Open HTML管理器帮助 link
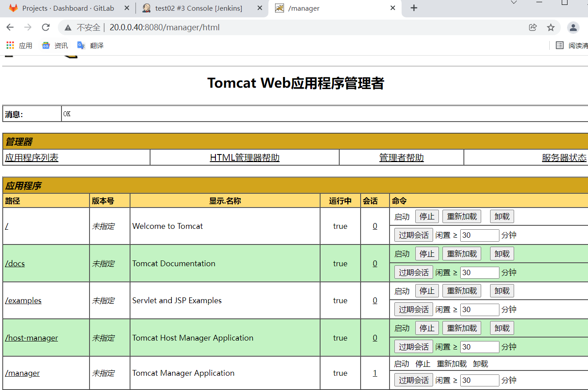Viewport: 588px width, 390px height. click(x=245, y=158)
